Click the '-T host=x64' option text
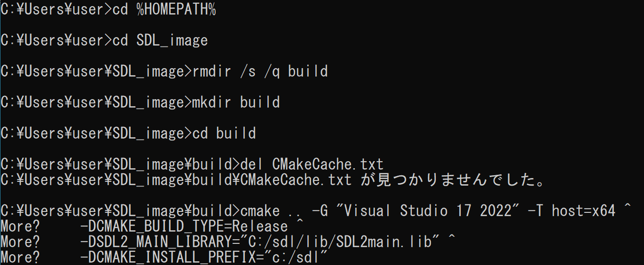The width and height of the screenshot is (644, 265). (572, 211)
